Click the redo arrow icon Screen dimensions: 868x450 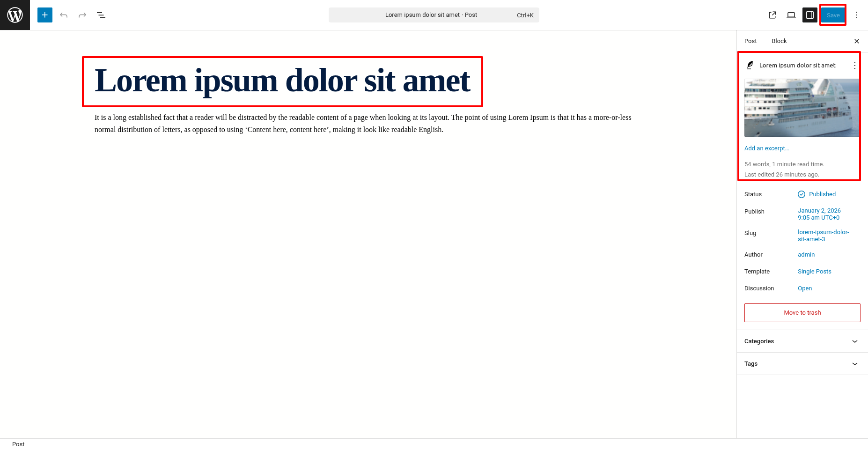point(82,15)
